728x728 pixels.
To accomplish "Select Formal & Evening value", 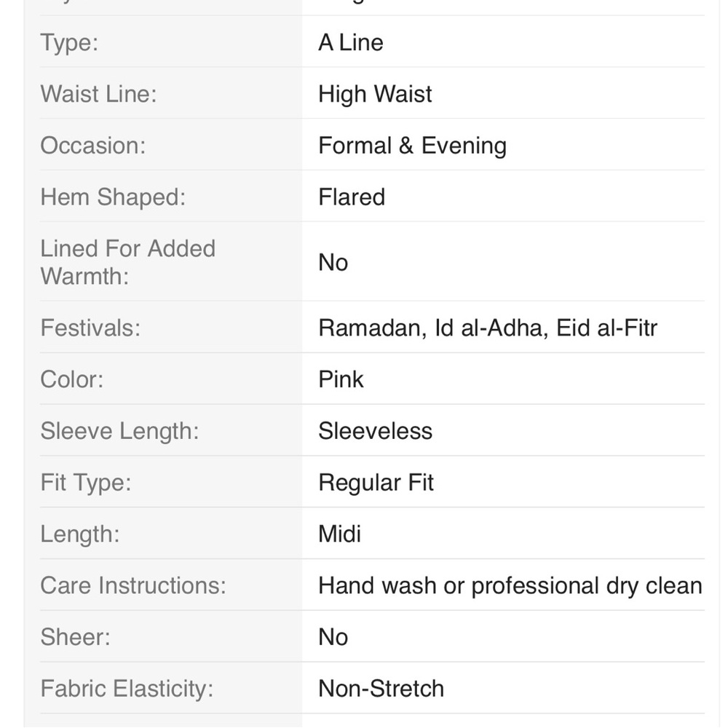I will [412, 146].
